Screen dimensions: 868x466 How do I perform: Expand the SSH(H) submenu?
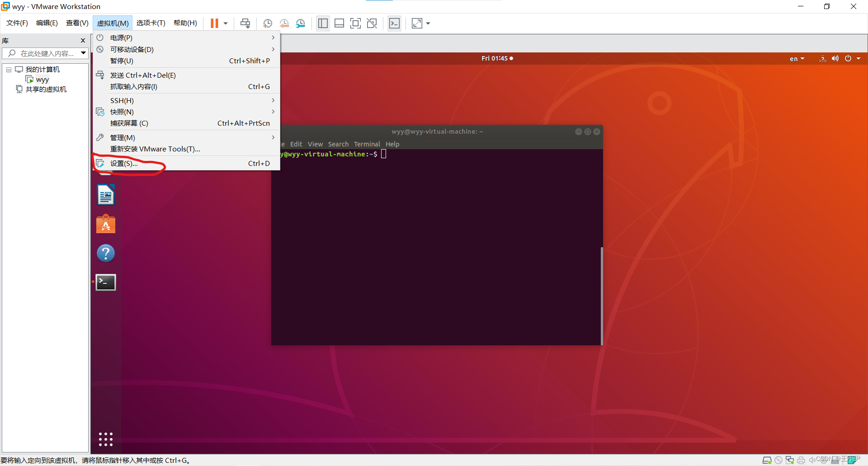click(186, 100)
